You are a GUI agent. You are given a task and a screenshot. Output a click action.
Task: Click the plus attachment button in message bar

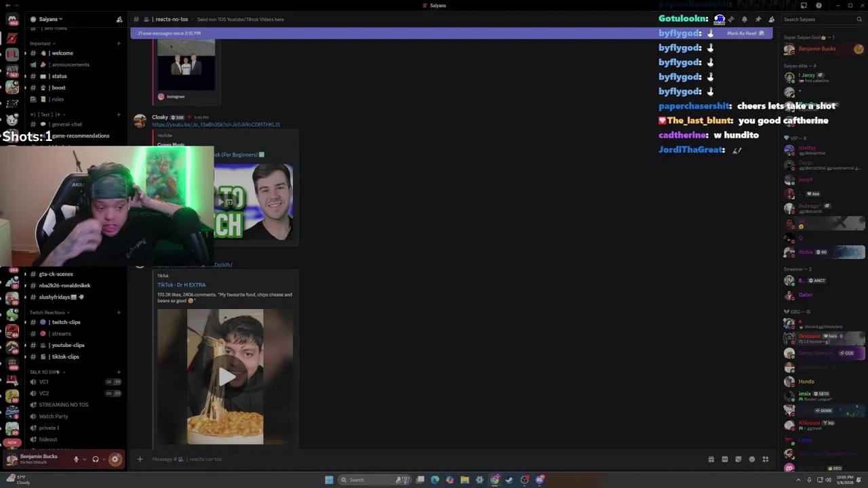(x=140, y=460)
